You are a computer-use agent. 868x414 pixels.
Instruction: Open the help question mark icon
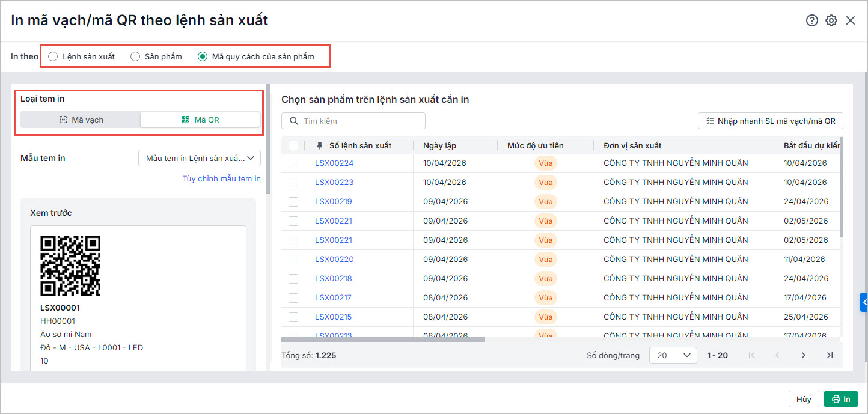812,20
